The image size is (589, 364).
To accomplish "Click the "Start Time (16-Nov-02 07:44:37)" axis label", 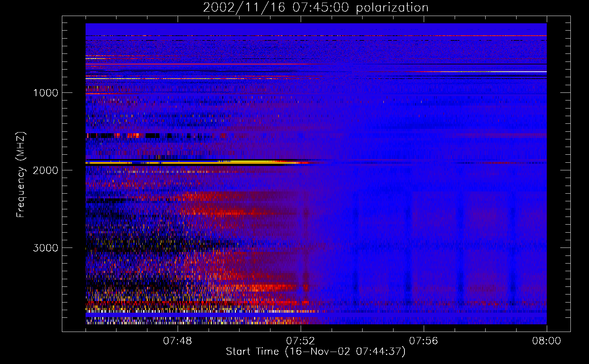I will (x=316, y=352).
